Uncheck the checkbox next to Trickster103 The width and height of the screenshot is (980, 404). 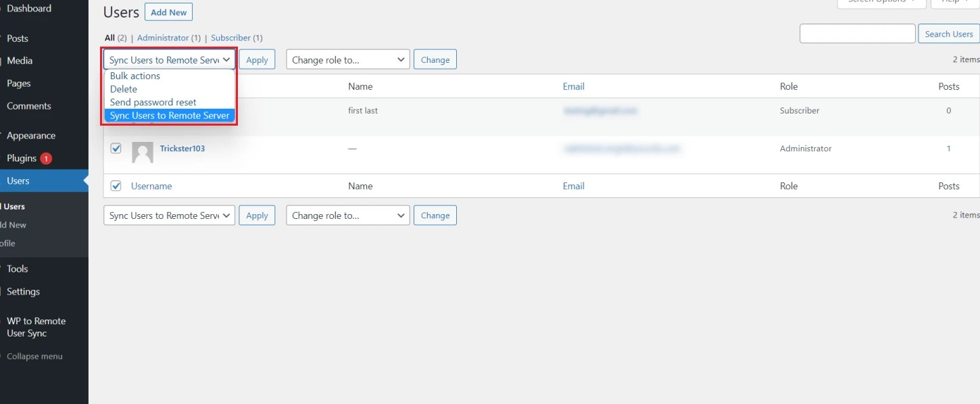(116, 148)
